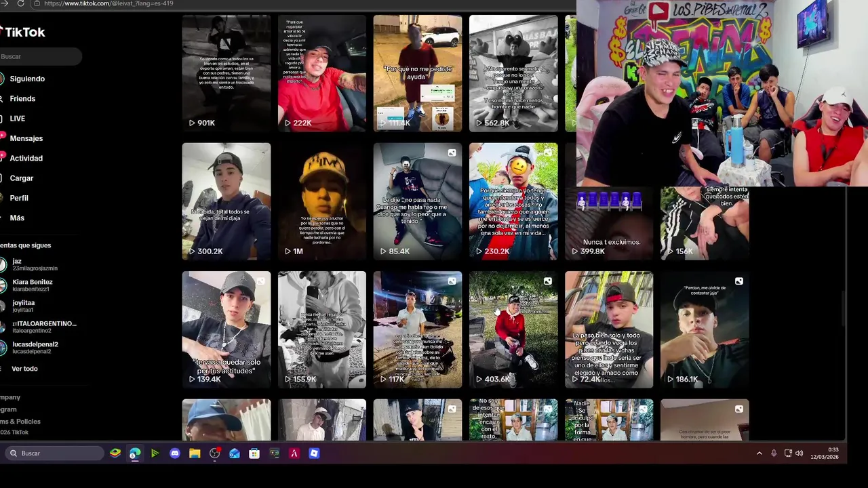
Task: Open the LIVE section
Action: (x=18, y=119)
